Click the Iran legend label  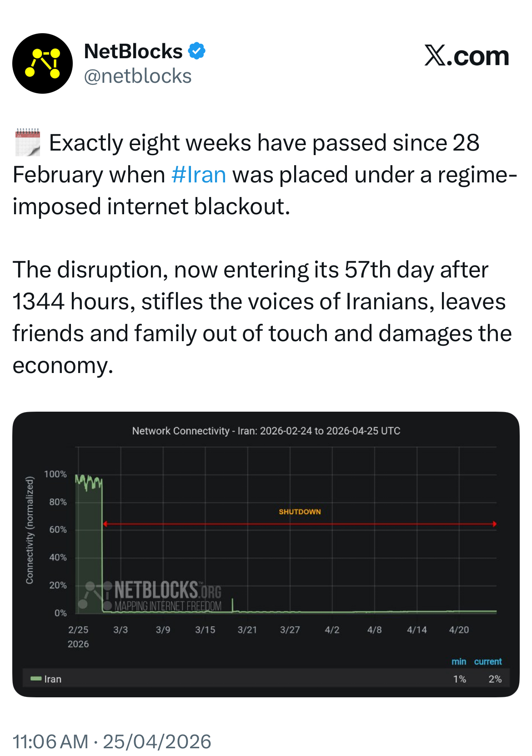(x=53, y=679)
